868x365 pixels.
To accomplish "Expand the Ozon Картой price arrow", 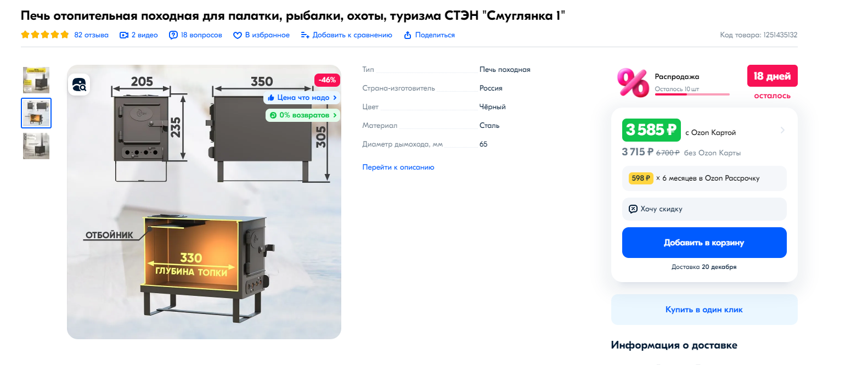I will [782, 130].
